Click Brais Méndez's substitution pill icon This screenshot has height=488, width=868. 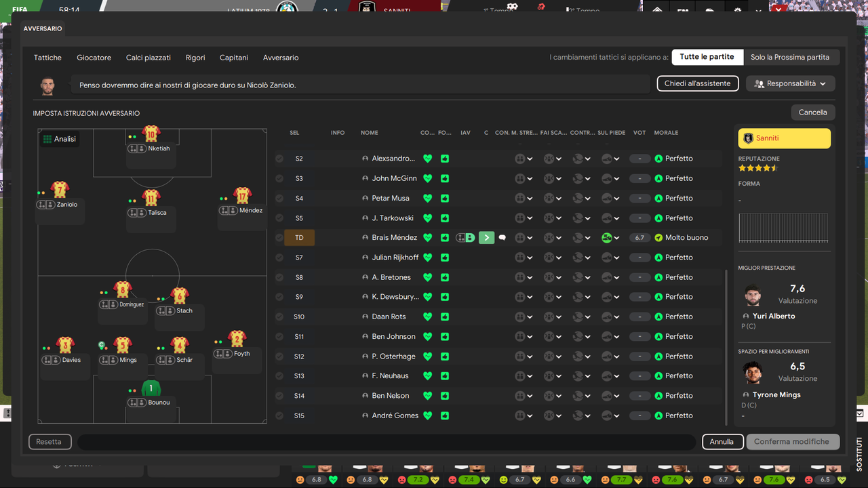tap(465, 238)
